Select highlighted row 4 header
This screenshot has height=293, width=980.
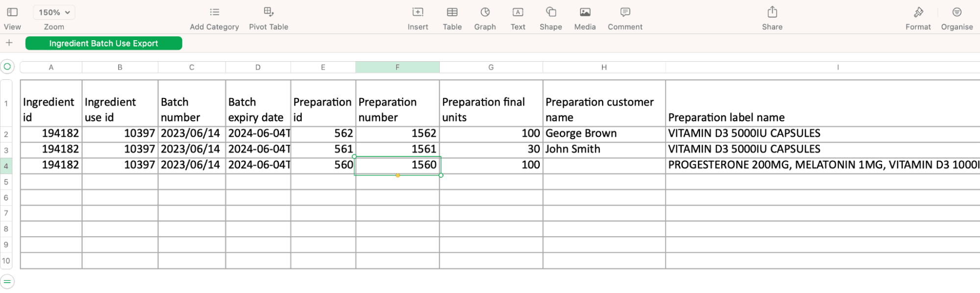click(x=6, y=166)
